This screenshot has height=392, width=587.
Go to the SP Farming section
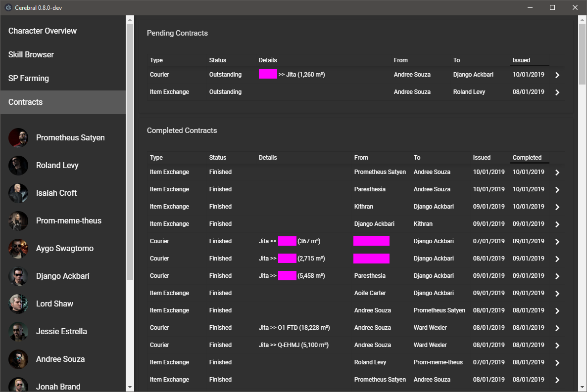pyautogui.click(x=63, y=78)
